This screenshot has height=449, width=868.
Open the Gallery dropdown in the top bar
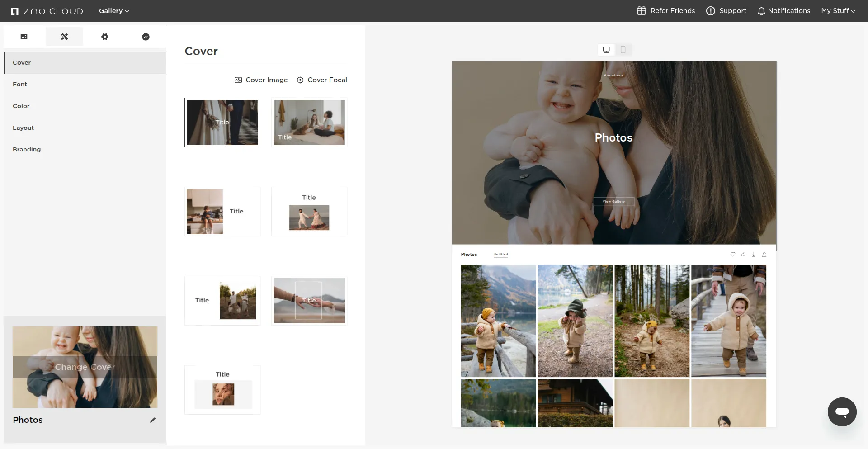[113, 11]
